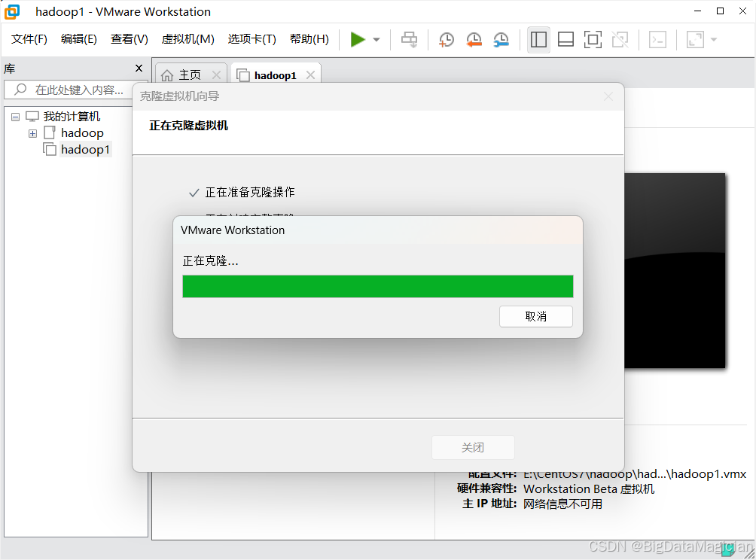Click the home icon on 主页 tab

click(167, 75)
